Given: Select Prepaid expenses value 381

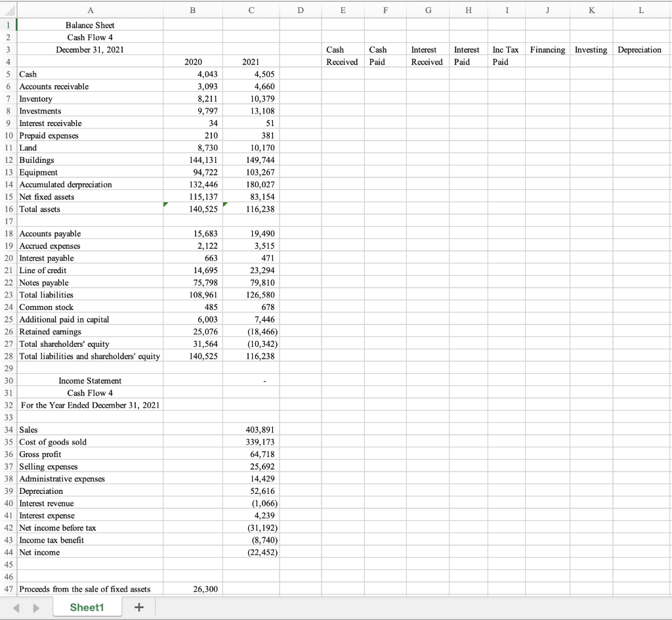Looking at the screenshot, I should point(251,135).
